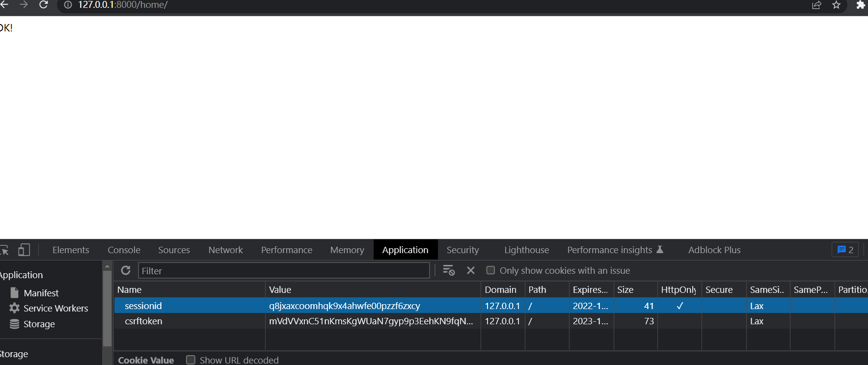Image resolution: width=868 pixels, height=365 pixels.
Task: Select the sessionid cookie name cell
Action: point(190,306)
